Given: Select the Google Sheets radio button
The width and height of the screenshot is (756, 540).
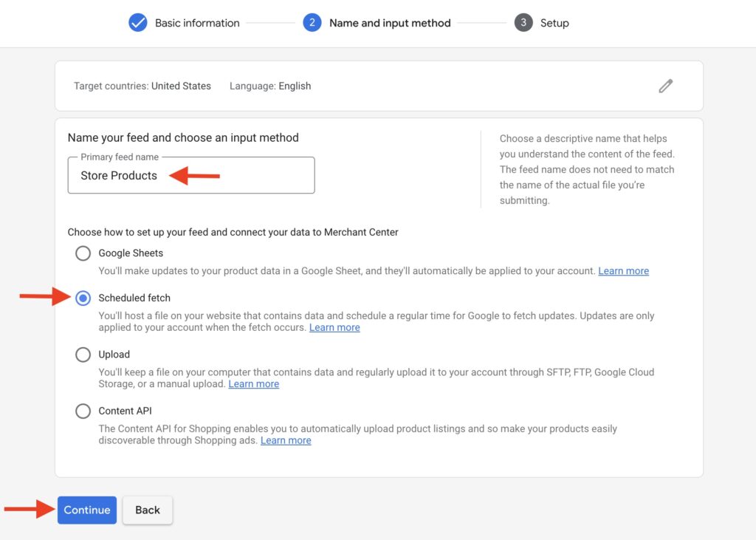Looking at the screenshot, I should click(x=83, y=253).
